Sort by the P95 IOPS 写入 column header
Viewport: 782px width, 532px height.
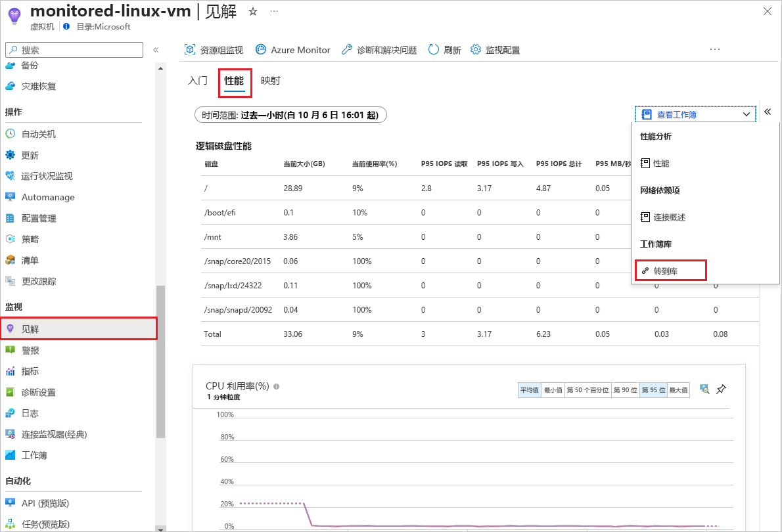[x=500, y=164]
